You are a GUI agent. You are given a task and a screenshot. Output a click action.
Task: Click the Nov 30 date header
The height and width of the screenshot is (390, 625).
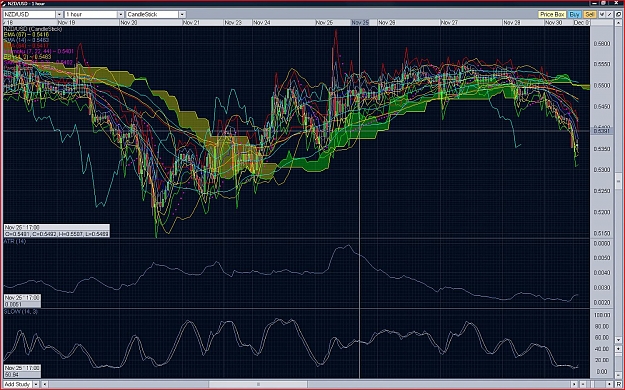553,23
